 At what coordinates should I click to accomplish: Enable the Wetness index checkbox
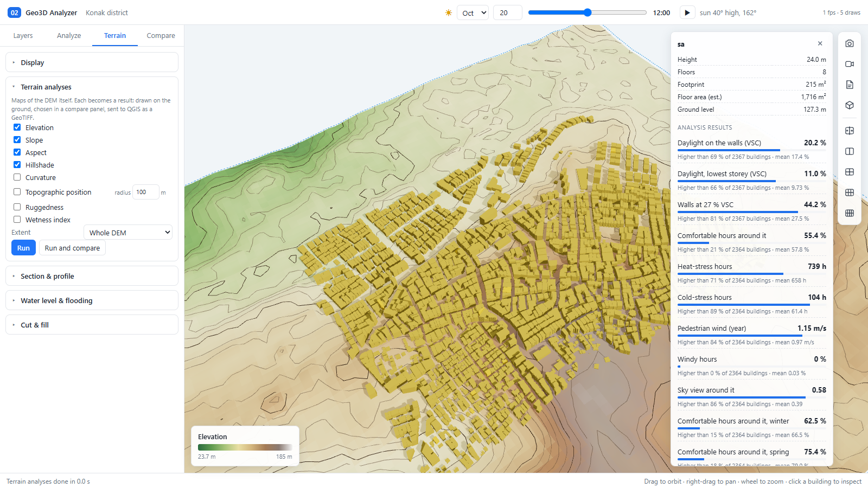pos(17,220)
